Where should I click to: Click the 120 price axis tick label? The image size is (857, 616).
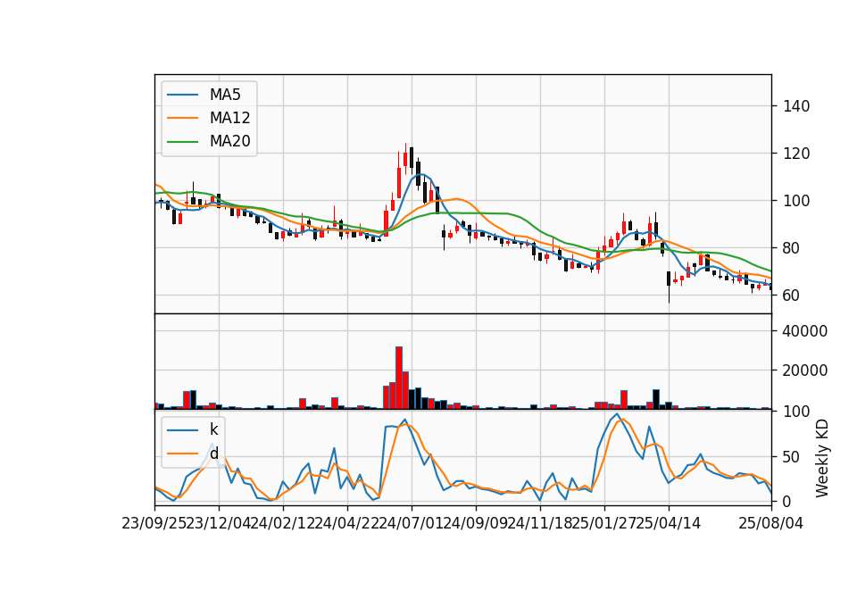coord(796,154)
